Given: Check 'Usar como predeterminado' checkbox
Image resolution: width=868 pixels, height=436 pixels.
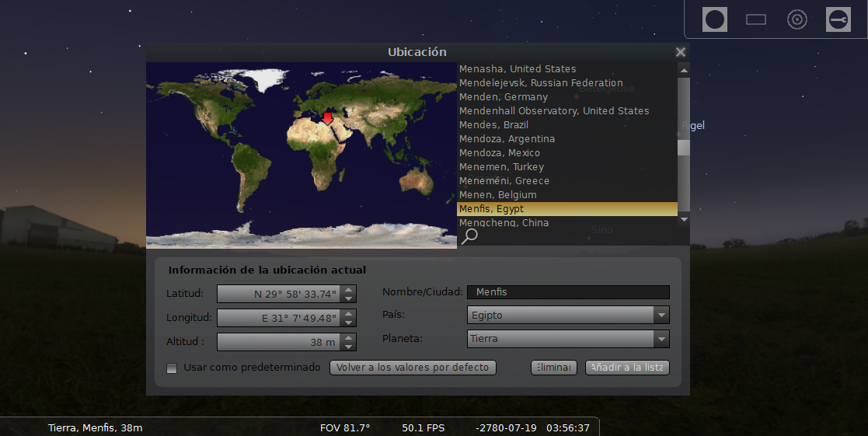Looking at the screenshot, I should coord(173,368).
